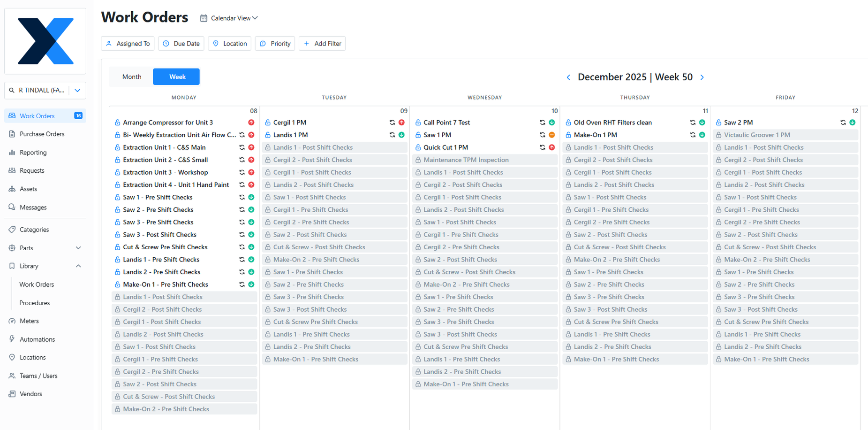Viewport: 868px width, 430px height.
Task: Open Teams / Users from the sidebar
Action: point(38,376)
